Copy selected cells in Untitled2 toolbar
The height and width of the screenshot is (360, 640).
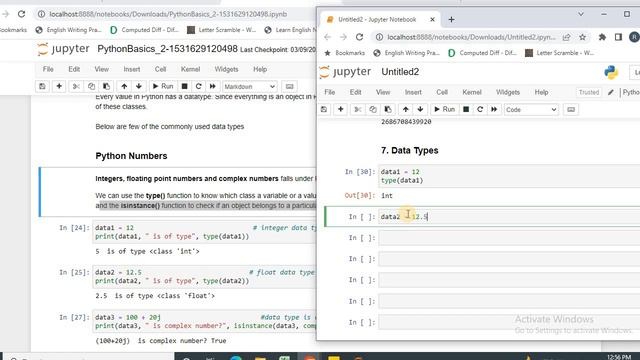tap(373, 109)
